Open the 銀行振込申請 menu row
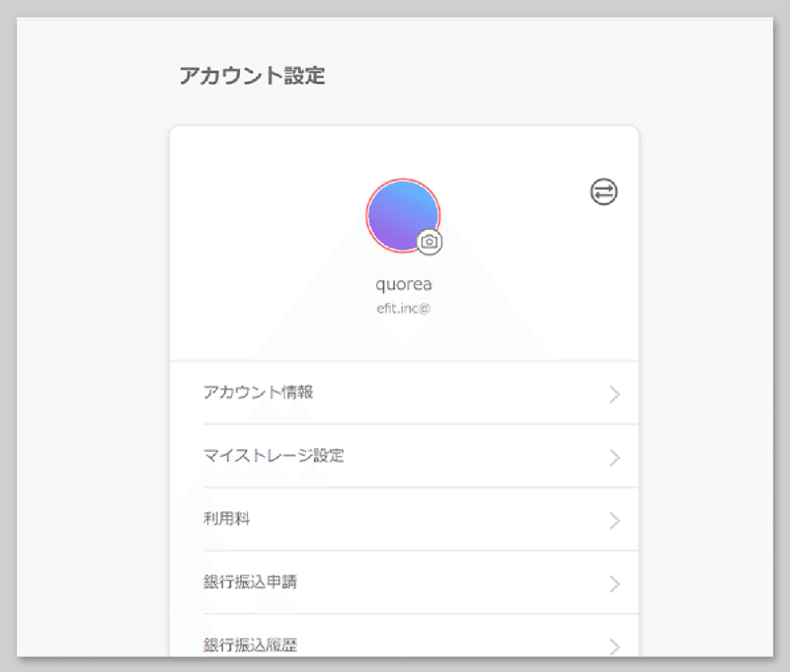 pos(405,582)
